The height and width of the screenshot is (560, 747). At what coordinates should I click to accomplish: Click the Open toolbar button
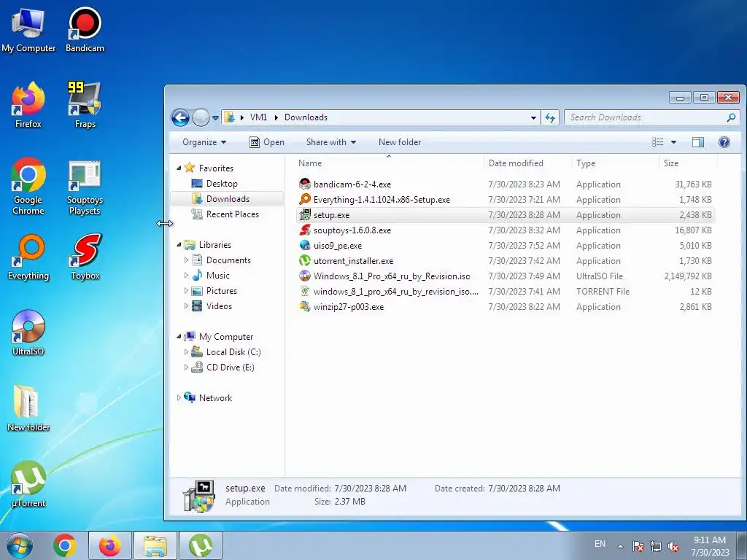267,142
